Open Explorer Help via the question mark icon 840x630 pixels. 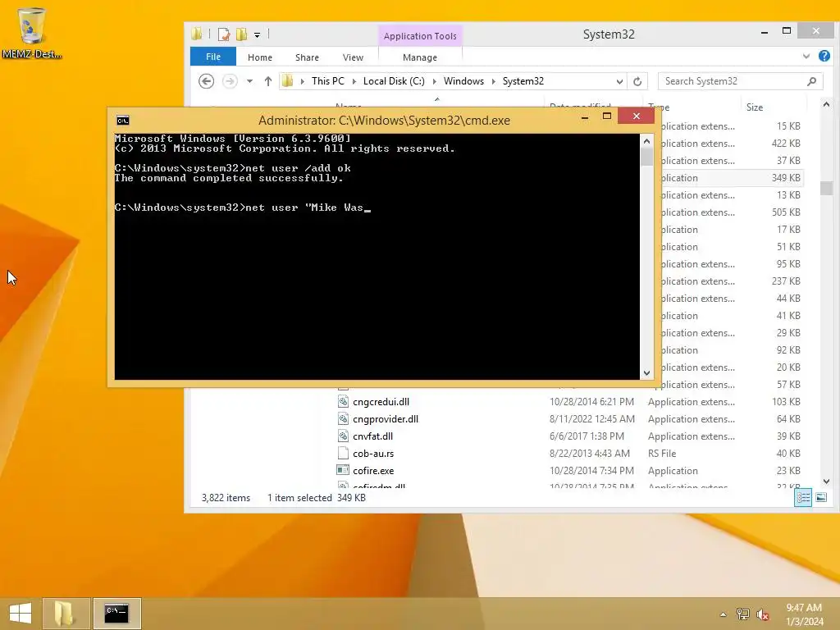824,56
